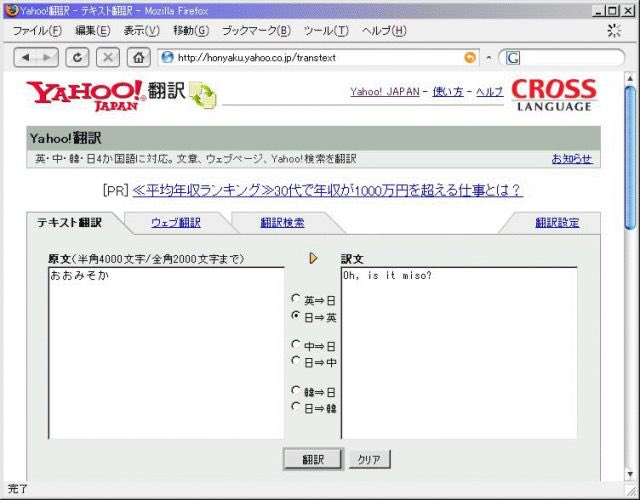Open the 表示 menu
This screenshot has height=500, width=640.
tap(142, 31)
